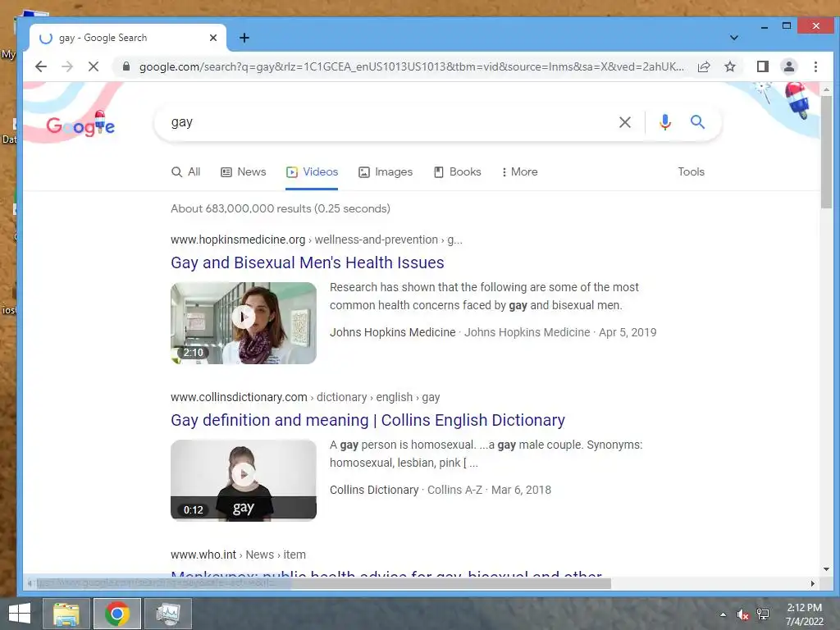The image size is (840, 630).
Task: Click the Collins Dictionary source text
Action: (374, 490)
